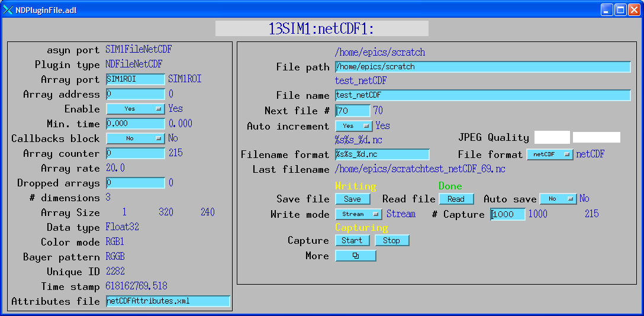Change the Auto save dropdown
Screen dimensions: 644x316
(x=557, y=199)
